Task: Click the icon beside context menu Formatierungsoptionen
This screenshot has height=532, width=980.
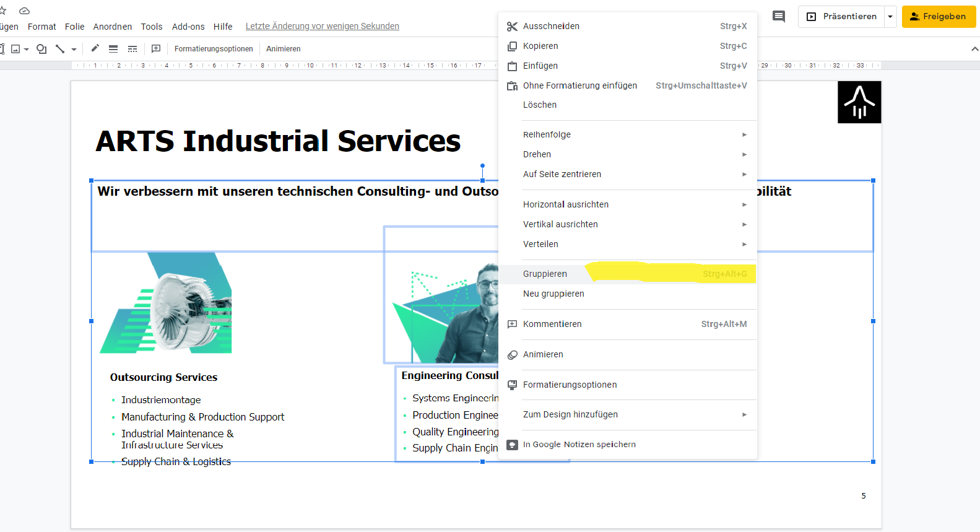Action: pos(512,385)
